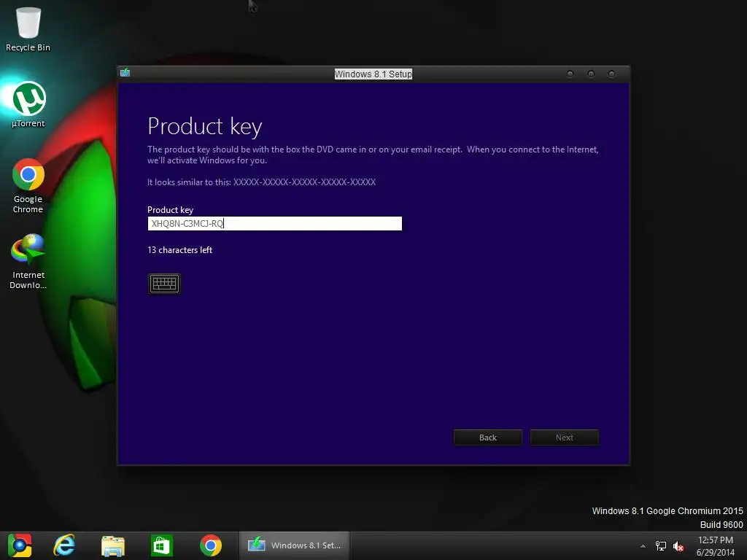Minimize the Windows 8.1 Setup window

[570, 74]
